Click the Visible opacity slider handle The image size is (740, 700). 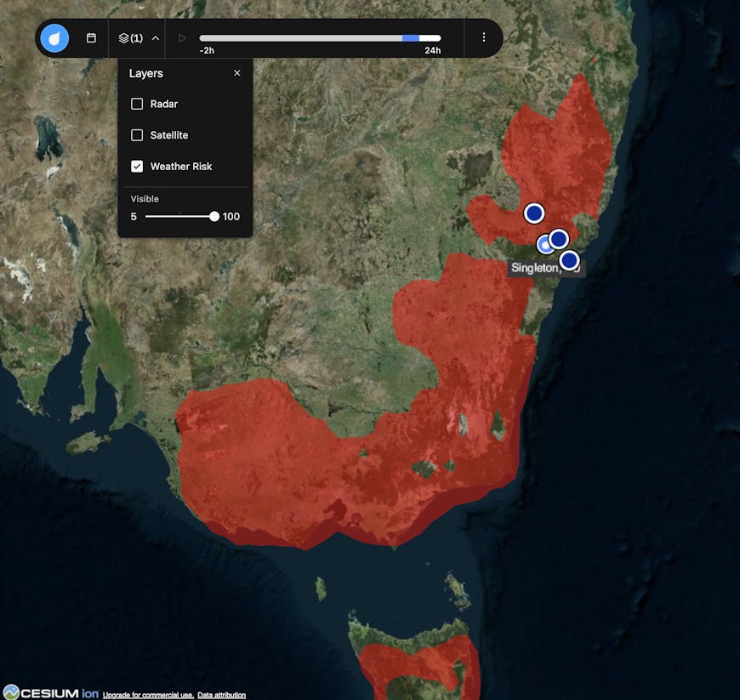(214, 217)
